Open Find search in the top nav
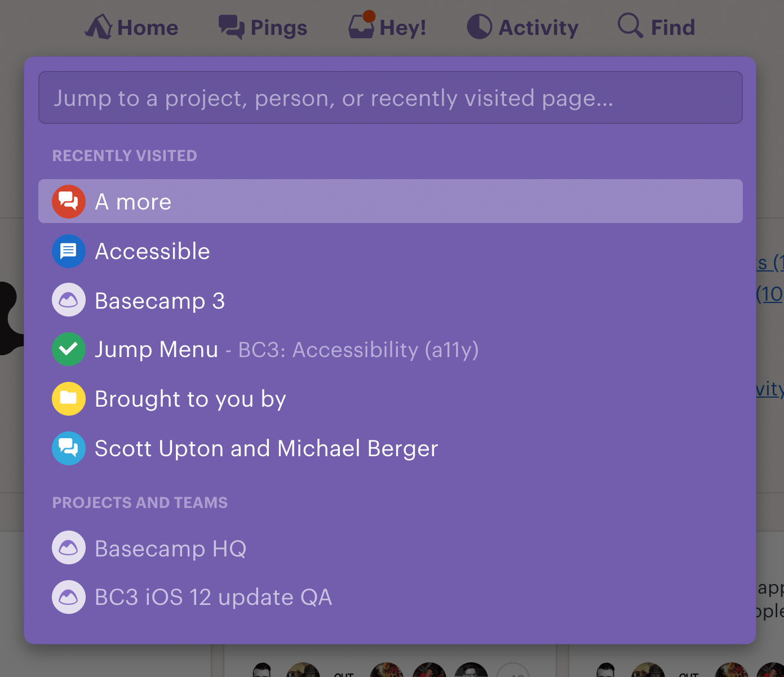The image size is (784, 677). pos(657,26)
